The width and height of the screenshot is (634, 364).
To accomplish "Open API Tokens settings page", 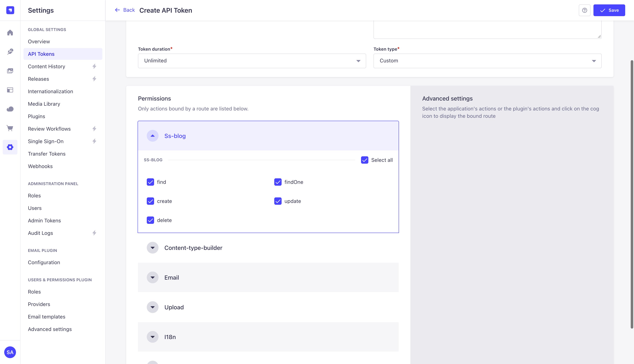I will click(63, 54).
